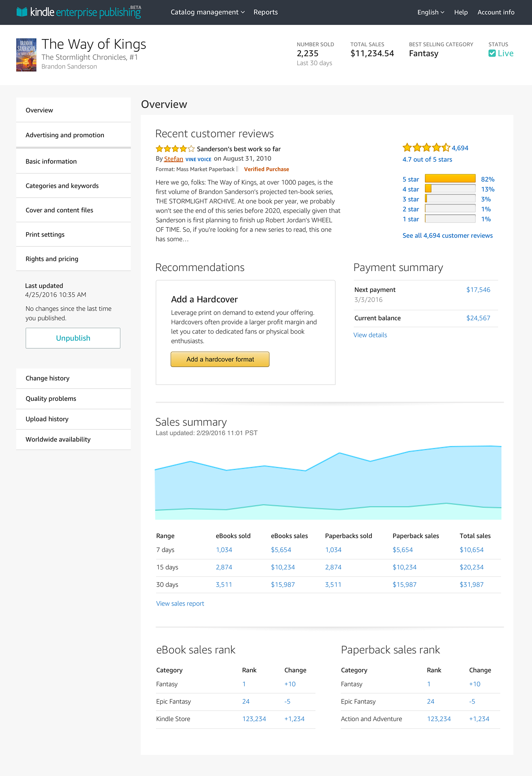Open Change history
Viewport: 532px width, 776px height.
pyautogui.click(x=73, y=378)
